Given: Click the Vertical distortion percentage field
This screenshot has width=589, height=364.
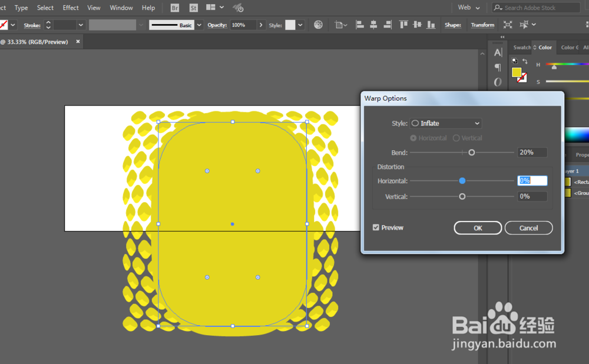Looking at the screenshot, I should [532, 196].
